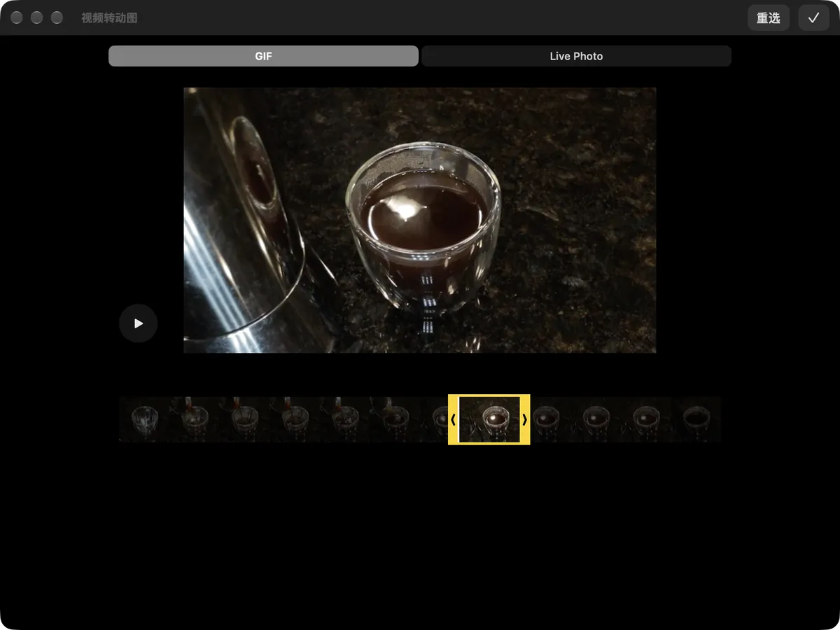Image resolution: width=840 pixels, height=630 pixels.
Task: Click the right trim handle of yellow selection
Action: tap(525, 419)
